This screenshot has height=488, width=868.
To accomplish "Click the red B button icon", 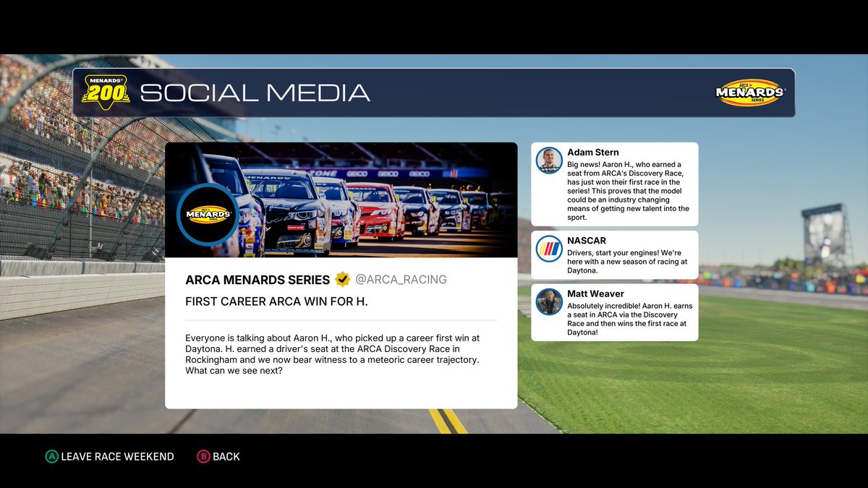I will 203,457.
